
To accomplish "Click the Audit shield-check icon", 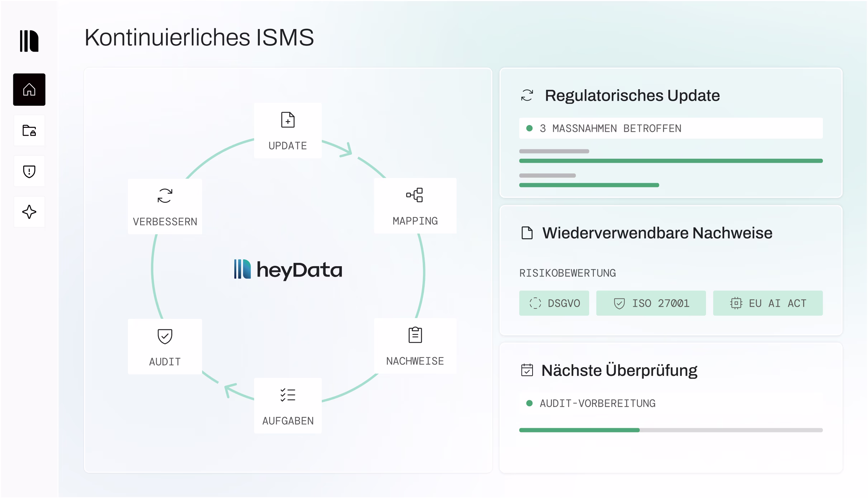I will tap(165, 336).
